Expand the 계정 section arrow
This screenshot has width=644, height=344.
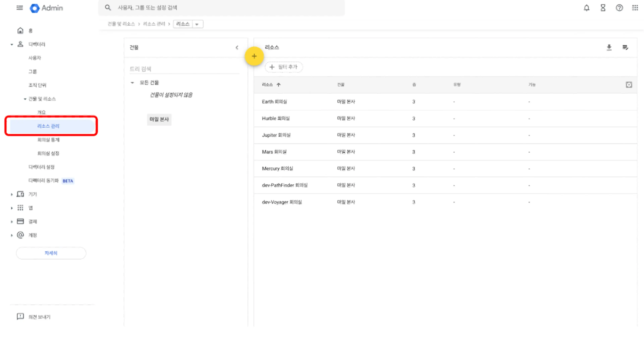tap(12, 235)
